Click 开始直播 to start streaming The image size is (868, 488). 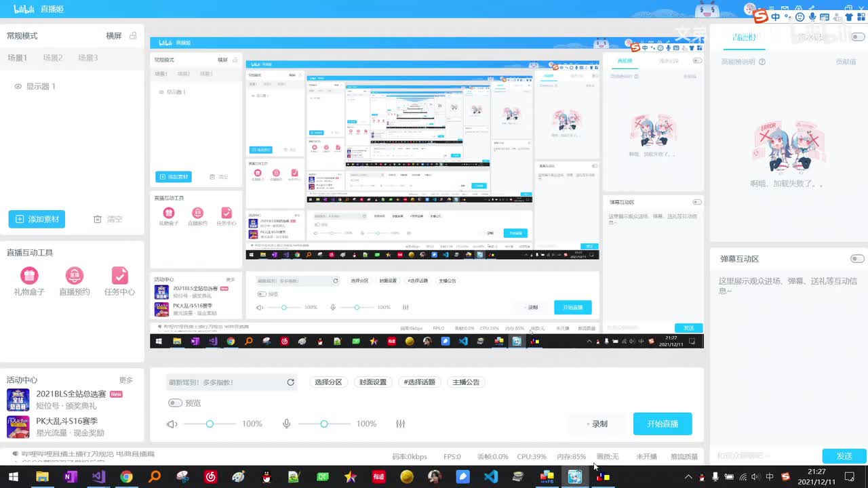click(663, 424)
